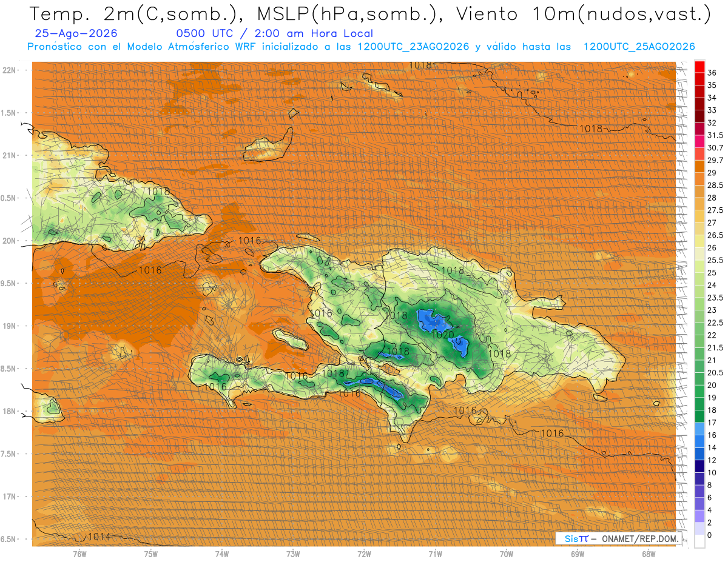This screenshot has height=562, width=728.
Task: Click the legend value '10'
Action: [712, 472]
